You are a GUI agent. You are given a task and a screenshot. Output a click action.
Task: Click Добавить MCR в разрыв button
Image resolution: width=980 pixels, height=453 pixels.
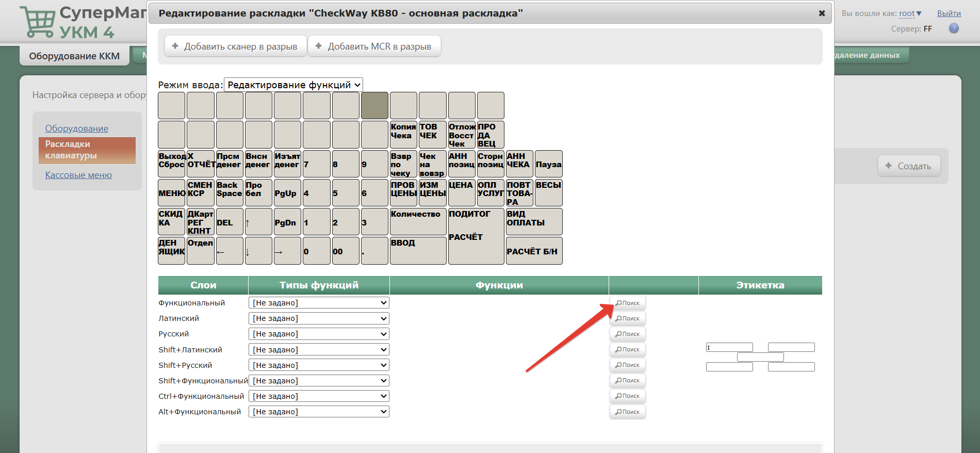tap(374, 46)
